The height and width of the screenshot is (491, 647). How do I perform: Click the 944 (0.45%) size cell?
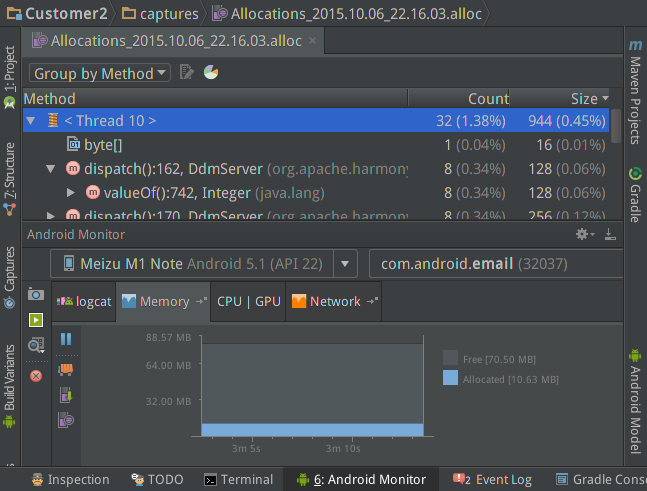pyautogui.click(x=567, y=121)
